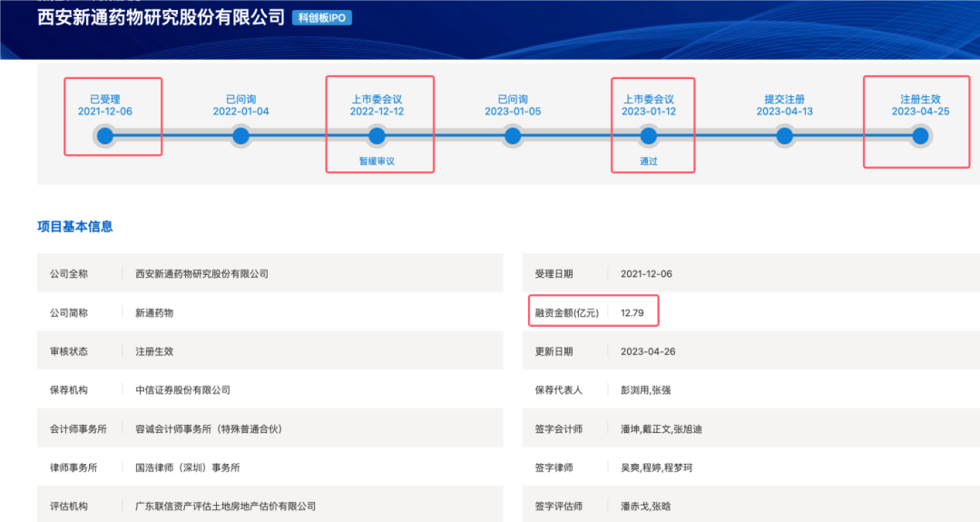Click the 注册生效 stage label in timeline
Screen dimensions: 980x522
(920, 99)
